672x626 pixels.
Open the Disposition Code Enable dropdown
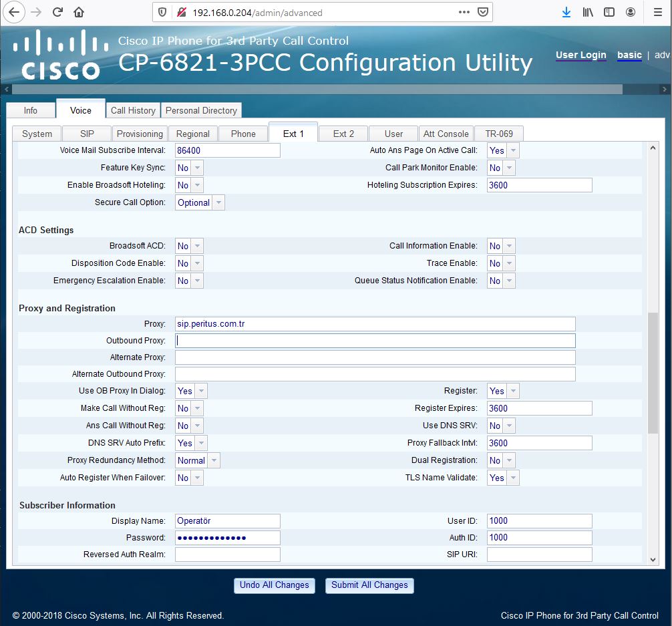click(x=189, y=263)
